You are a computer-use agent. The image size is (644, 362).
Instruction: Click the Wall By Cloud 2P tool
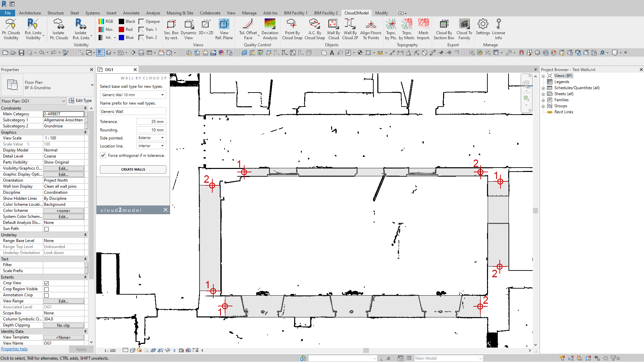[x=350, y=29]
